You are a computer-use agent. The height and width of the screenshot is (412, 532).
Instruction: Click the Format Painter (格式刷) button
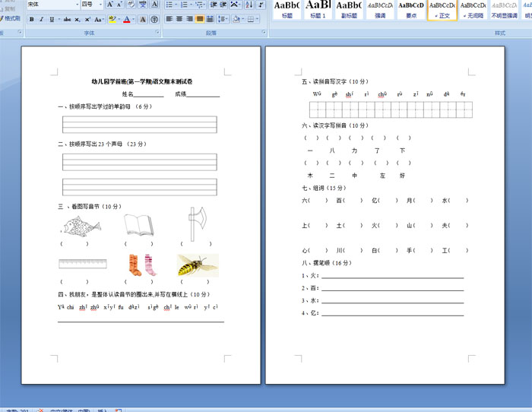coord(10,18)
